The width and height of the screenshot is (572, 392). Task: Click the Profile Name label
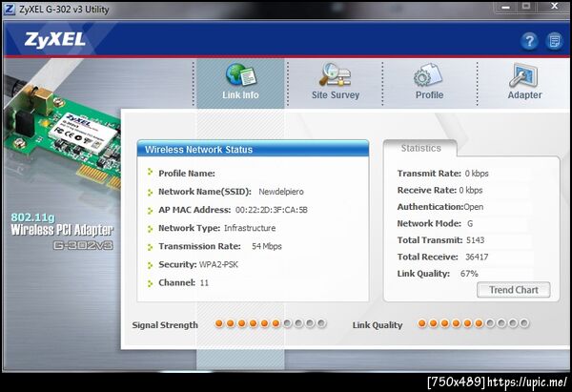tap(187, 174)
